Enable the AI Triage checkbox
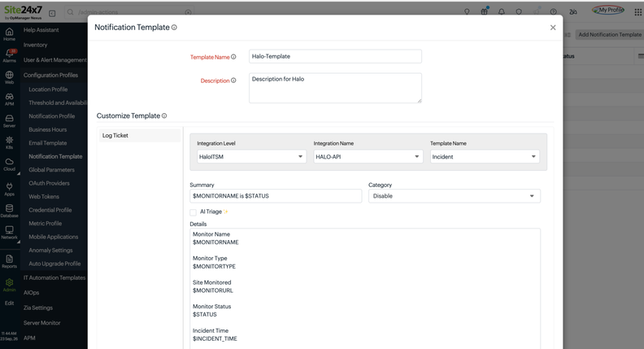644x349 pixels. (193, 212)
